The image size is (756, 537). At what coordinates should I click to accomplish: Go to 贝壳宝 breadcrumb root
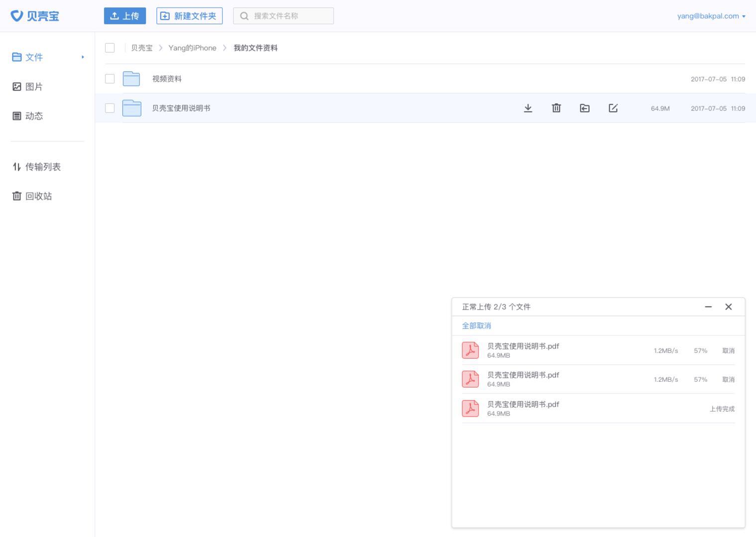(x=142, y=48)
